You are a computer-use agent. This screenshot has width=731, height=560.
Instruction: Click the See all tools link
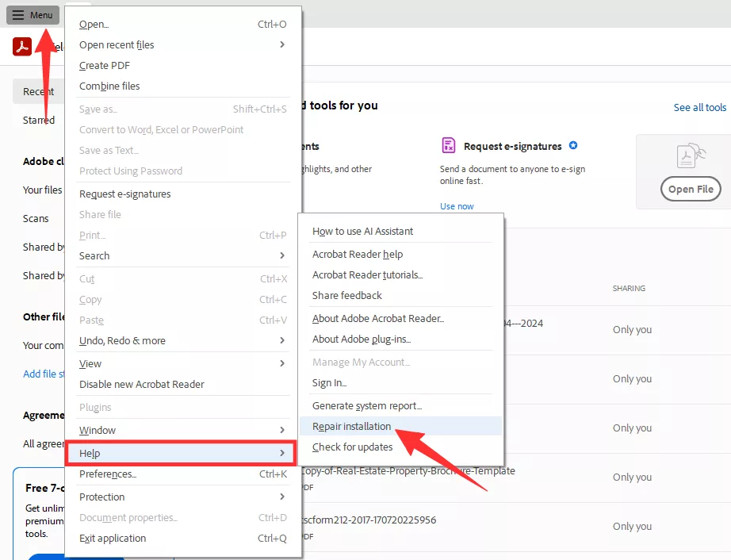pos(699,107)
